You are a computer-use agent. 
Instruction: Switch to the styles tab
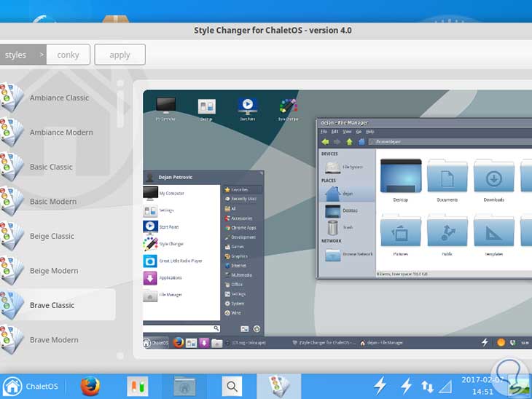click(x=23, y=55)
